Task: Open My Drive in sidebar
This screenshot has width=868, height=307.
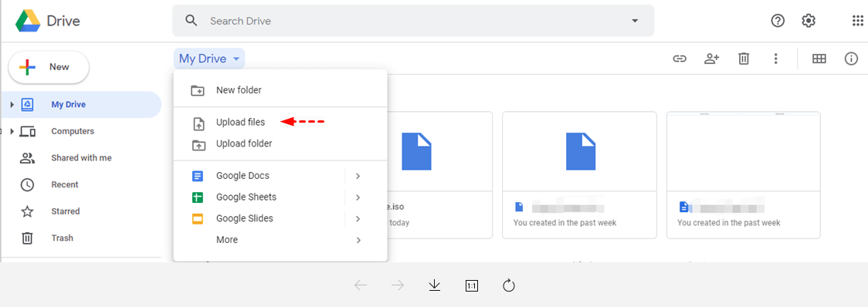Action: (81, 105)
